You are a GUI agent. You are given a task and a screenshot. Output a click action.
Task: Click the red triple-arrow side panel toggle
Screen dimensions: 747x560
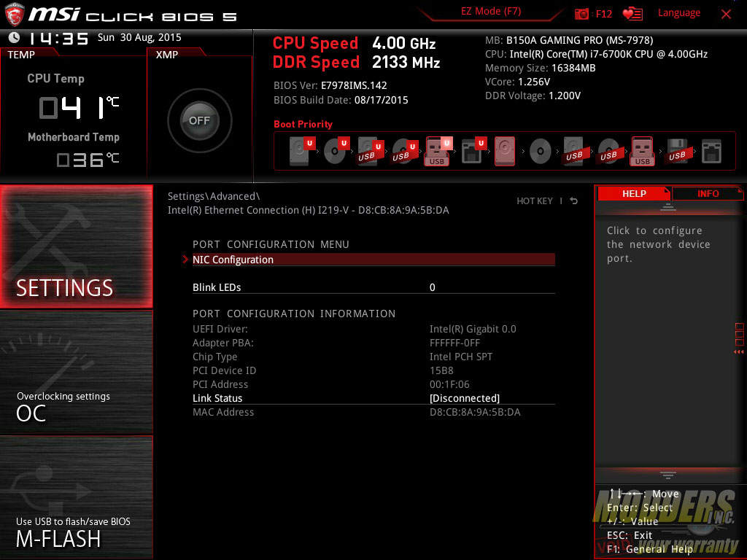click(x=738, y=352)
